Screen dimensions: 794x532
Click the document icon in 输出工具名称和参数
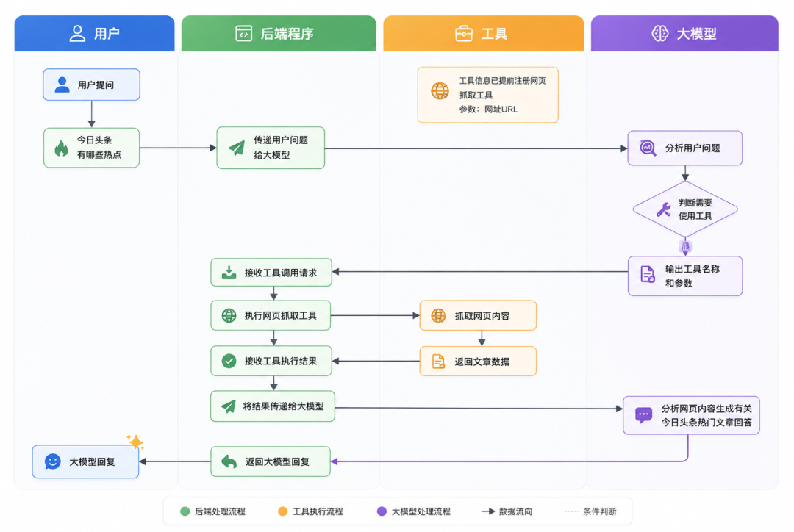click(647, 274)
